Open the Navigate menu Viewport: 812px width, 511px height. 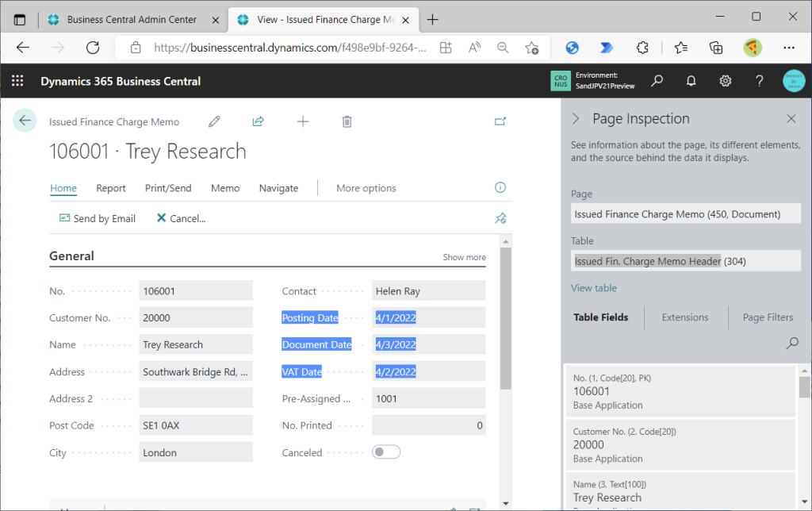tap(278, 188)
